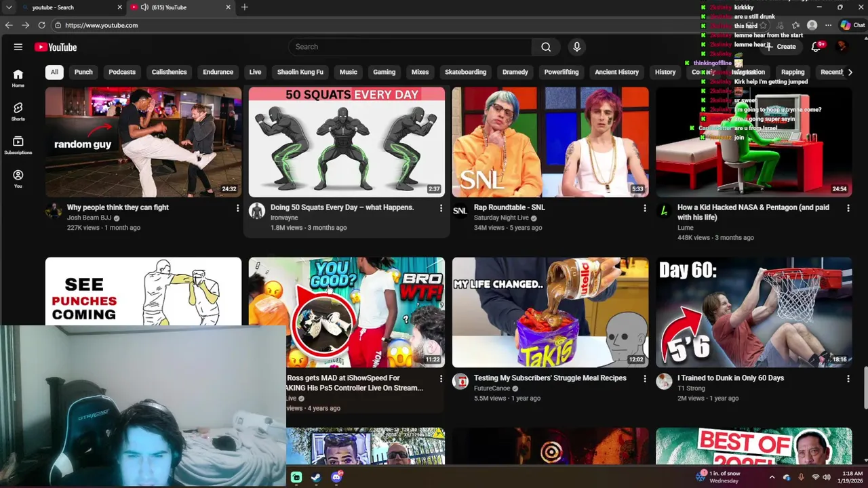Play the SNL Rap Roundtable thumbnail
The height and width of the screenshot is (488, 868).
click(x=550, y=142)
